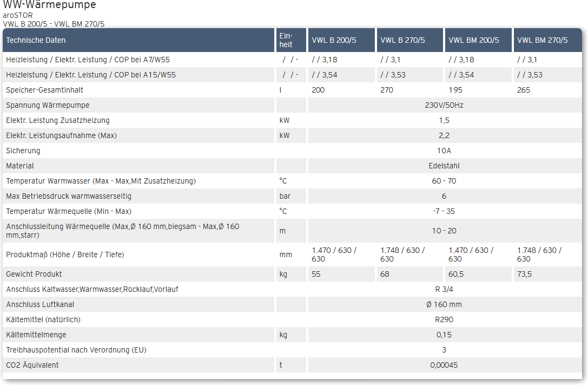Select the 'Spannung Wärmepumpe' row label
The image size is (588, 385).
(48, 106)
